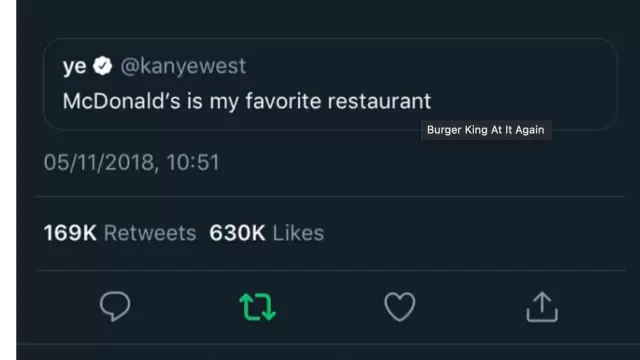The image size is (640, 360).
Task: Open the share menu via upload arrow icon
Action: tap(542, 307)
